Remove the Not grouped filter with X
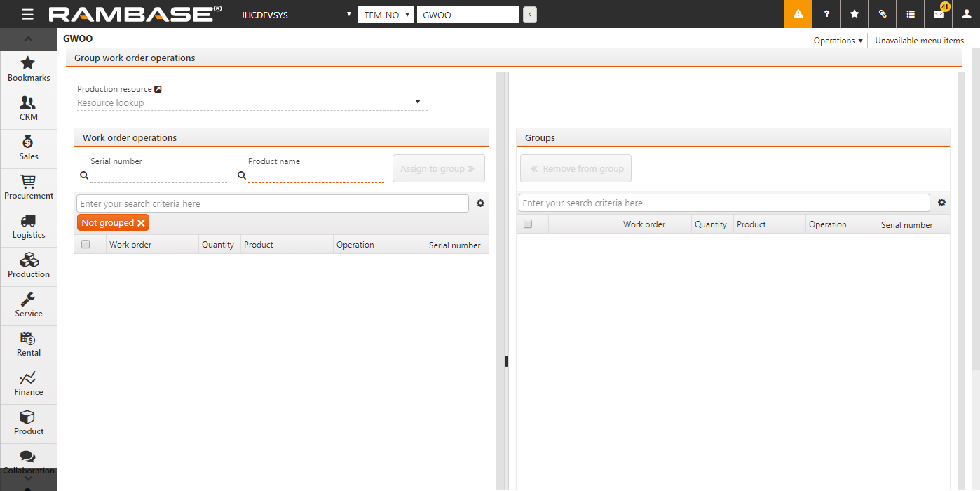This screenshot has height=491, width=980. click(x=141, y=223)
